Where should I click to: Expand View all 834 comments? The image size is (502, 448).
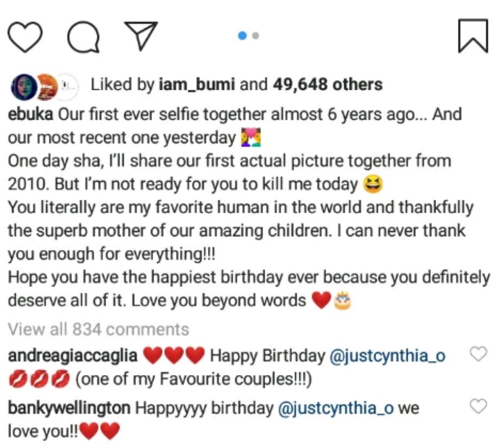point(99,329)
